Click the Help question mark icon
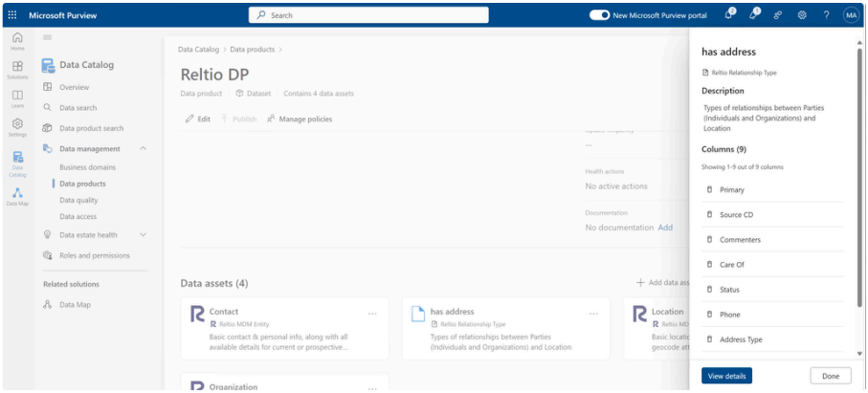The image size is (868, 393). [x=826, y=15]
